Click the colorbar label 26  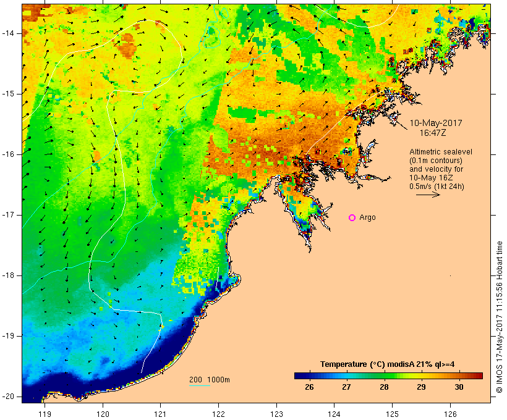click(309, 387)
